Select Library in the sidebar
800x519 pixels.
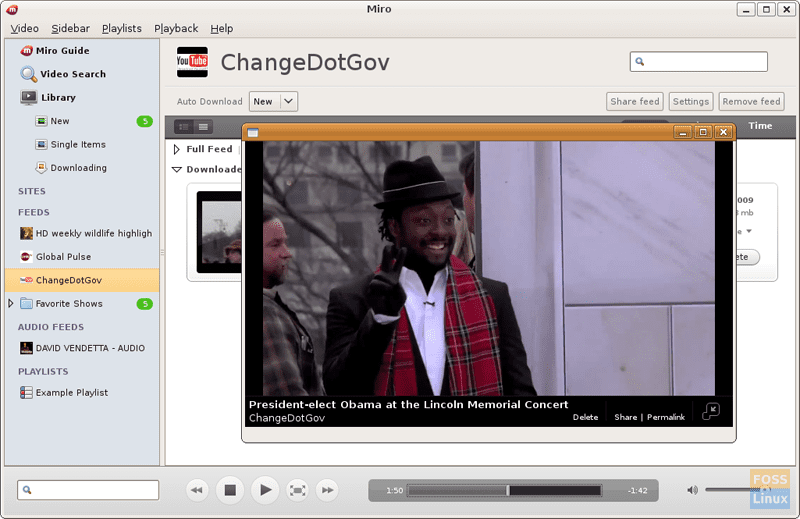[48, 97]
